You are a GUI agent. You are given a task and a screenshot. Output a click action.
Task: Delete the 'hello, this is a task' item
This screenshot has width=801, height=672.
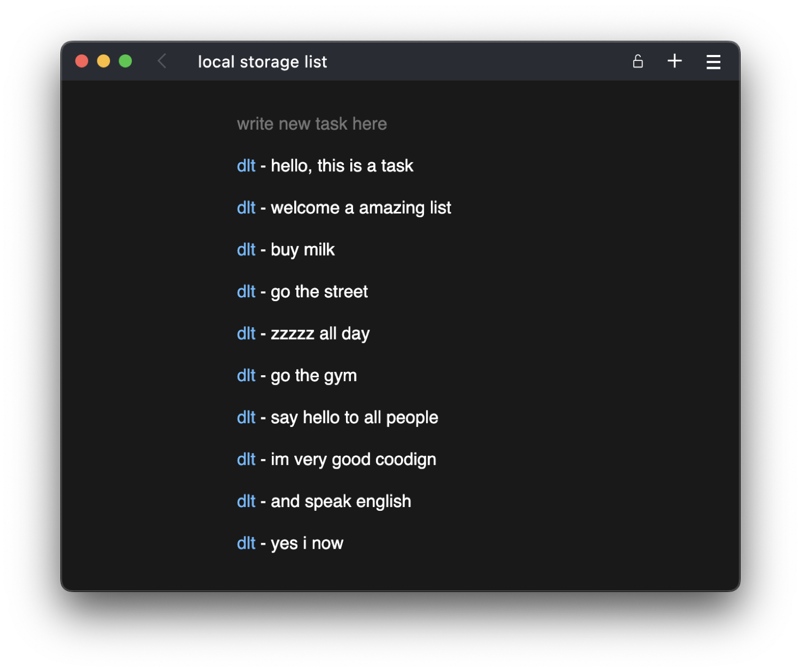[246, 166]
